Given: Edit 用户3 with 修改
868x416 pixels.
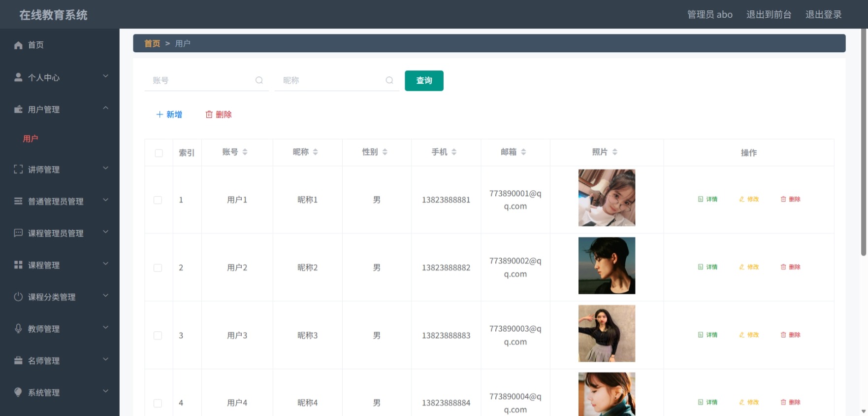Looking at the screenshot, I should [x=749, y=335].
